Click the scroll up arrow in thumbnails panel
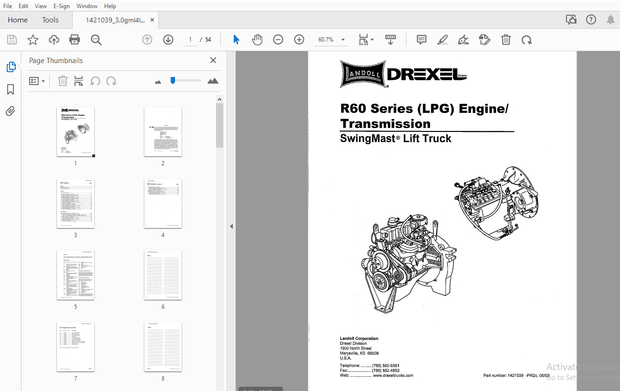Image resolution: width=620 pixels, height=391 pixels. tap(219, 99)
